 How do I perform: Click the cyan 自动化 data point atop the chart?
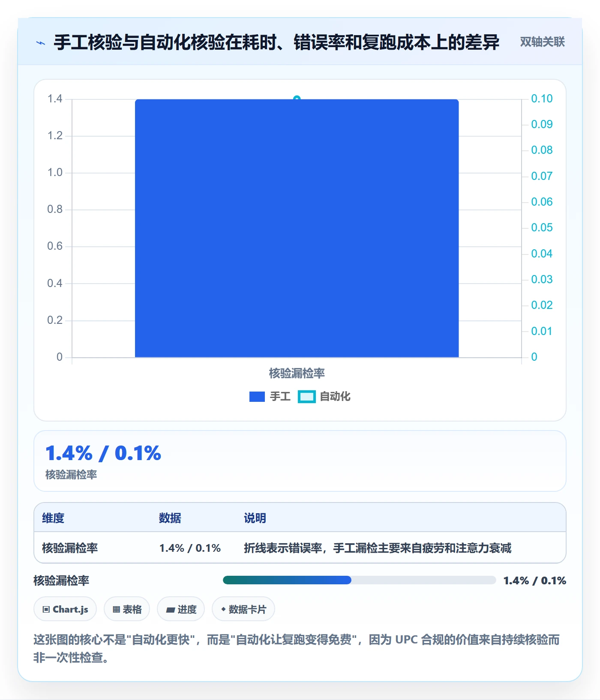point(297,99)
